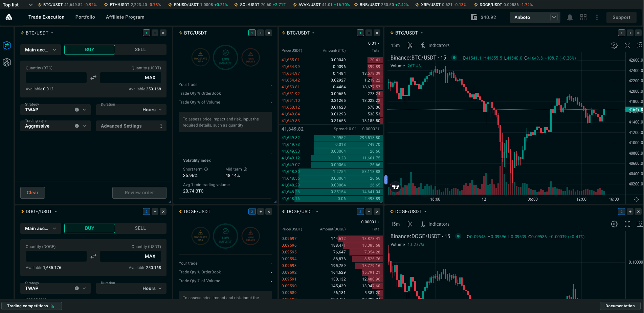Open the notifications bell icon
644x313 pixels.
point(570,17)
